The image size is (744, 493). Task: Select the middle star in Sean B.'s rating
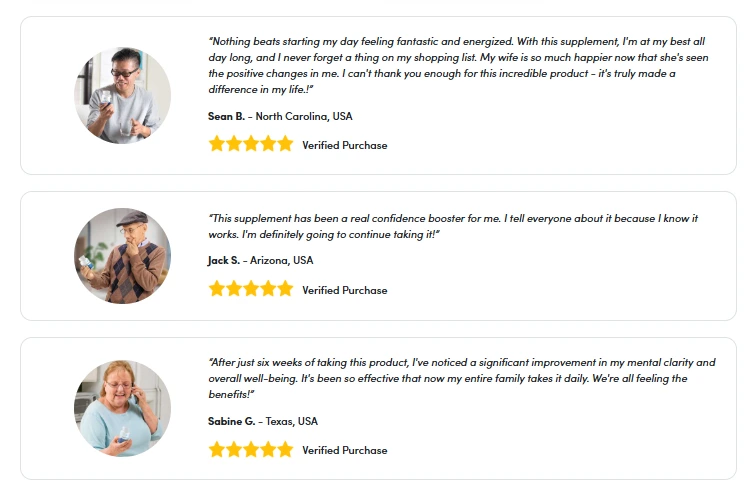tap(251, 144)
